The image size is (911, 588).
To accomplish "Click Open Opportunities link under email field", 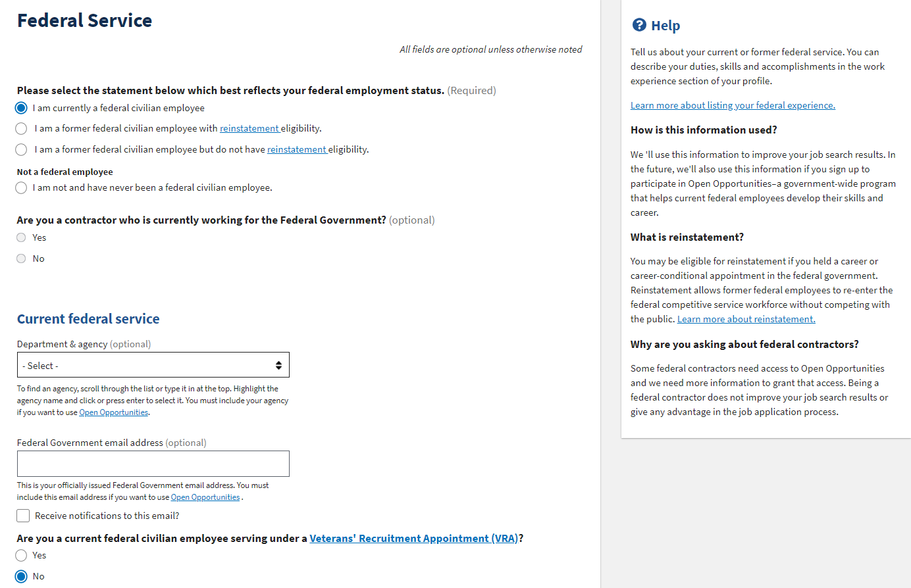I will click(205, 497).
